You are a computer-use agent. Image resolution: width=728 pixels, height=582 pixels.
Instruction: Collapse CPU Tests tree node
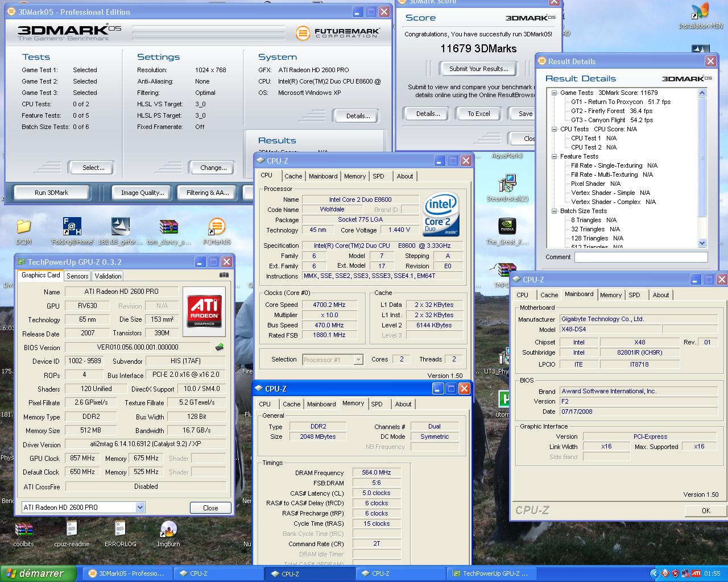coord(554,129)
